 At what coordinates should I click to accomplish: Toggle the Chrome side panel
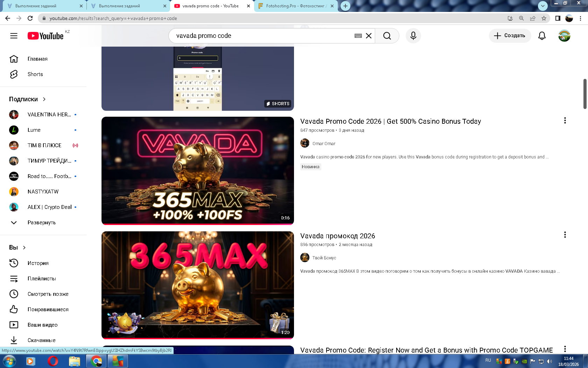(x=558, y=18)
